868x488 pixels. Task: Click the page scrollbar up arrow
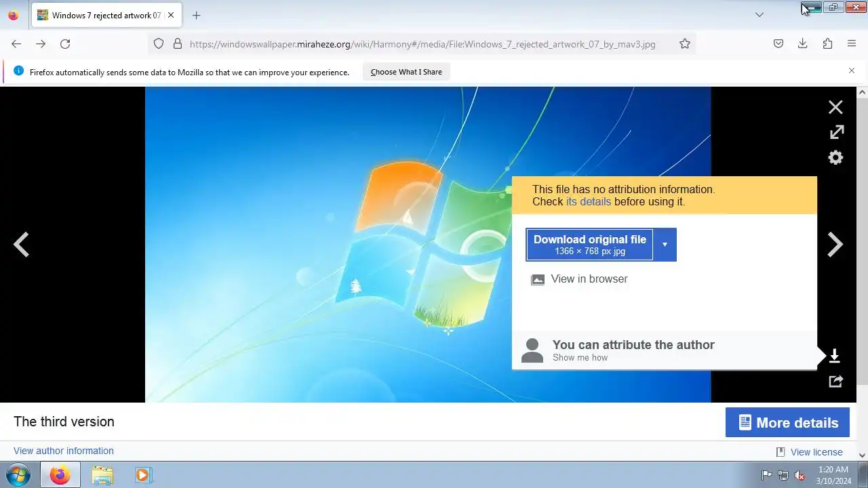click(x=863, y=92)
